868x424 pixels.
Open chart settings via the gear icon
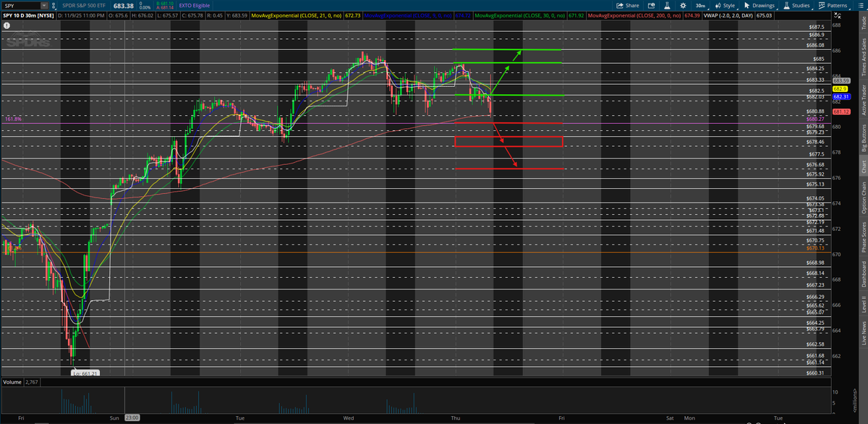click(x=684, y=7)
